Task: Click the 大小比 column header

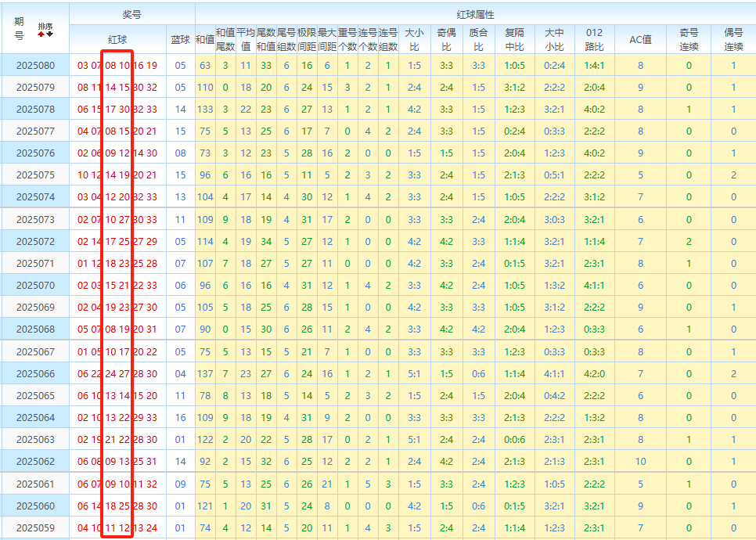Action: pyautogui.click(x=414, y=40)
